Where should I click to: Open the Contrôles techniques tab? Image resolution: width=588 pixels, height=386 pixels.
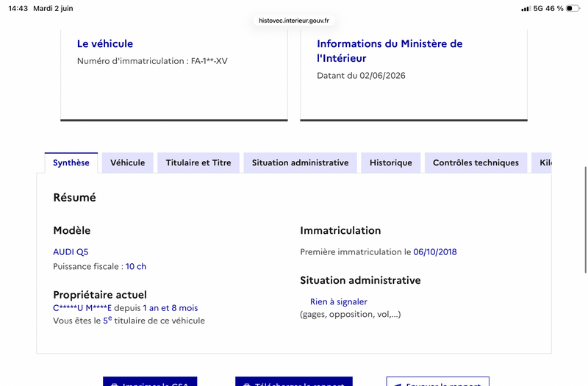476,162
